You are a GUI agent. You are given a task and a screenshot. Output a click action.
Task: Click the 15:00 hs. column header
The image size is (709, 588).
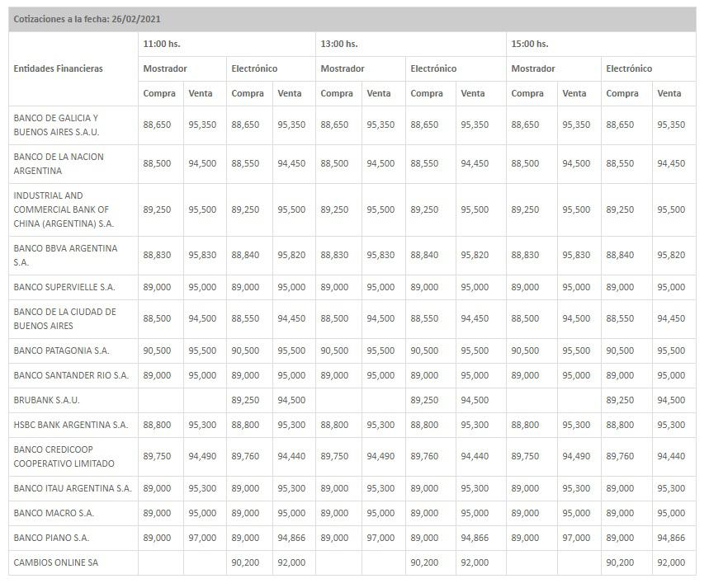pos(529,44)
